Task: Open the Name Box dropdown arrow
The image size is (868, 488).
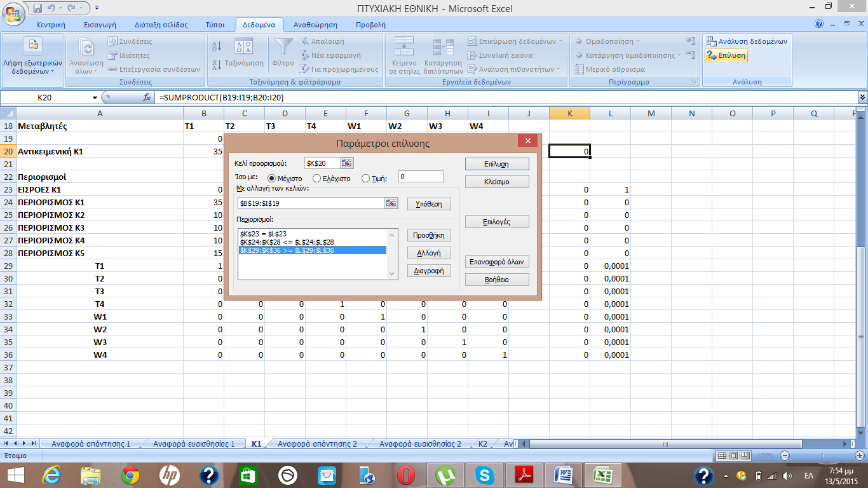Action: click(95, 97)
